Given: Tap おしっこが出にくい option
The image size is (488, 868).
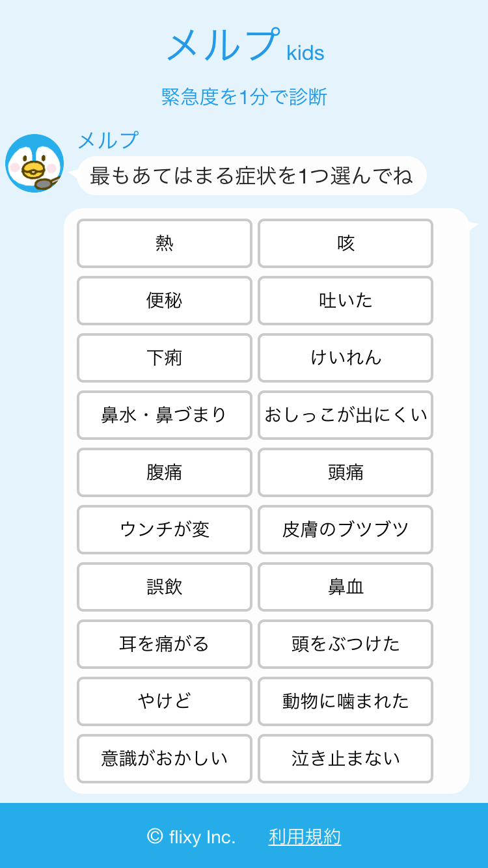Looking at the screenshot, I should pos(346,415).
